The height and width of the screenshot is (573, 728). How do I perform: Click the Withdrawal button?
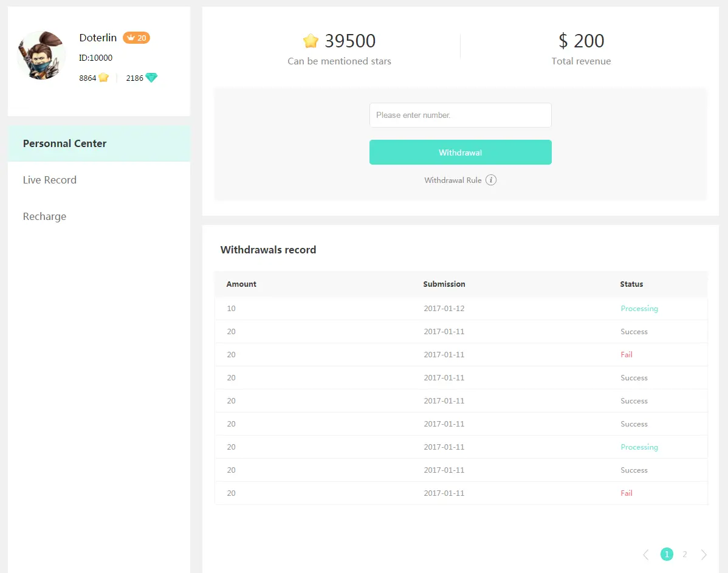(461, 153)
